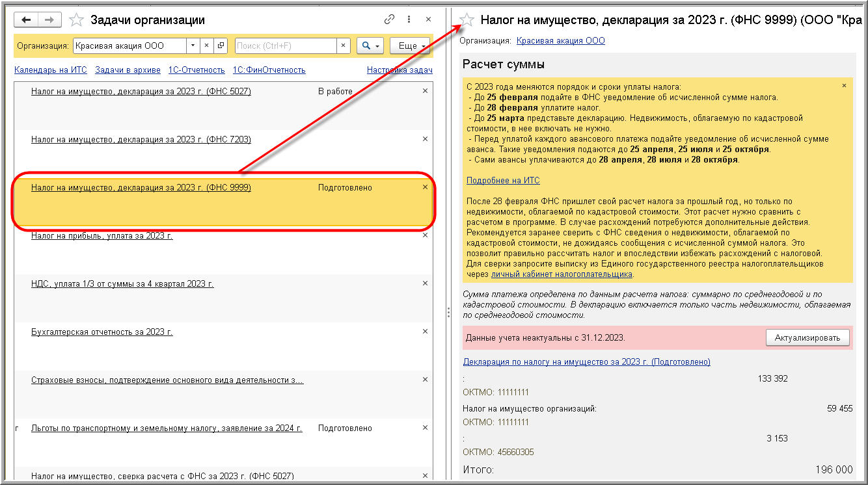Open the selected organization's card
Image resolution: width=868 pixels, height=485 pixels.
(x=221, y=46)
